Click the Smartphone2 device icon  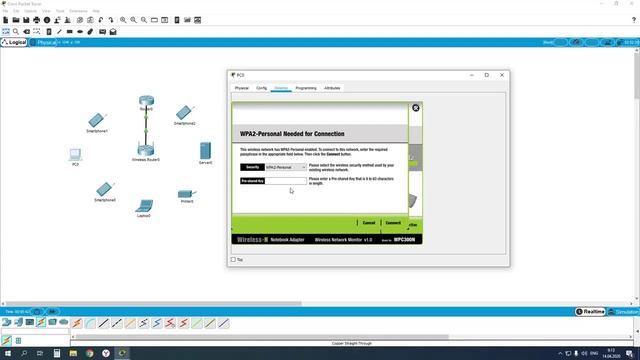[x=184, y=112]
